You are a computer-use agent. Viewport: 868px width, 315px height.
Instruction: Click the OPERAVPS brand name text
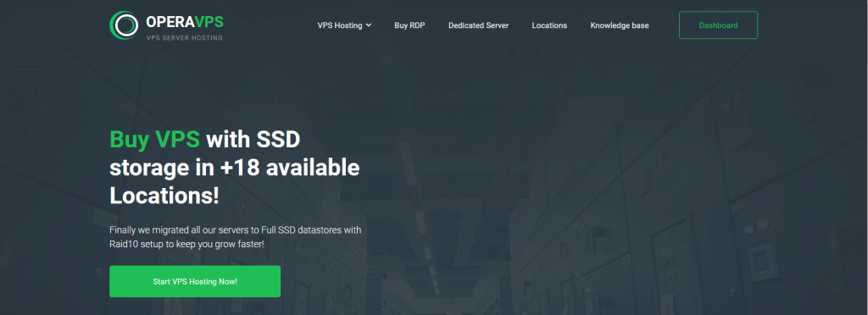point(184,22)
